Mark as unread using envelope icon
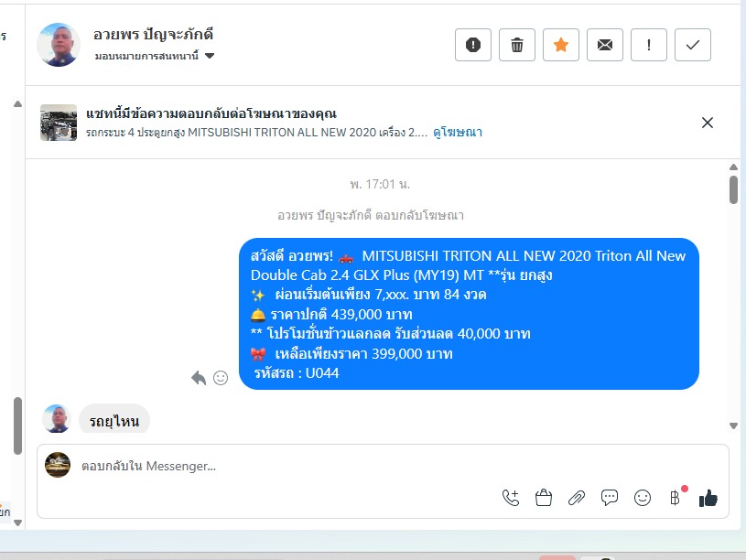 click(x=605, y=45)
